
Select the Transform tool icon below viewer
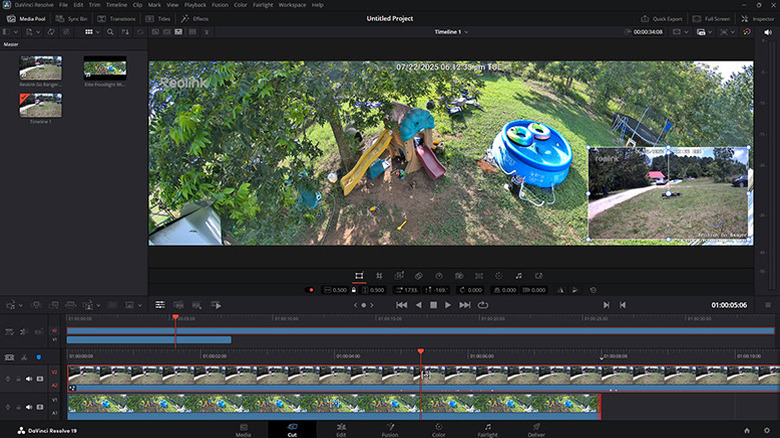(x=359, y=275)
